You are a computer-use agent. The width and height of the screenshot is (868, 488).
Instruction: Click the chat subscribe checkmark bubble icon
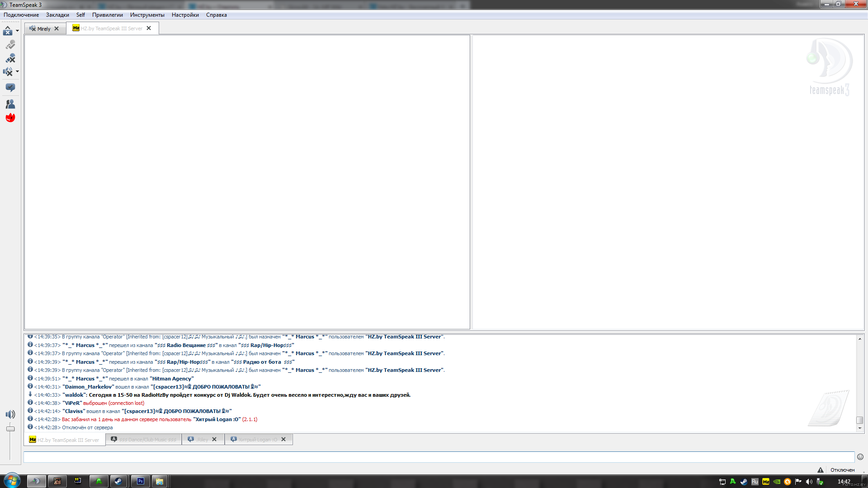(10, 87)
